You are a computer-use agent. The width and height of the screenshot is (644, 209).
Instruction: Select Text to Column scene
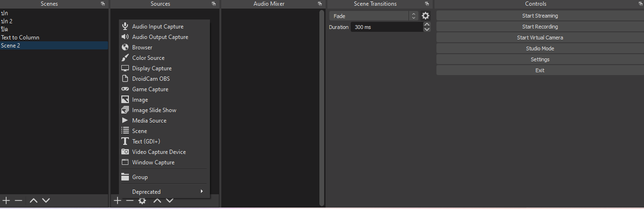54,38
